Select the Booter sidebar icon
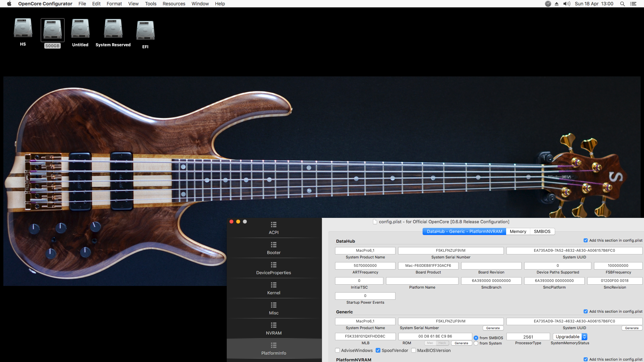The width and height of the screenshot is (644, 362). [x=274, y=245]
